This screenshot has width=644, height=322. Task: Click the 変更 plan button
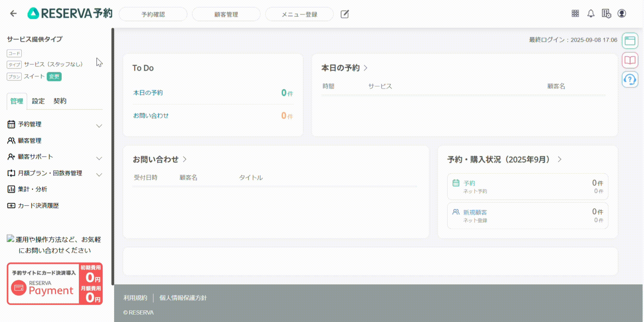54,77
